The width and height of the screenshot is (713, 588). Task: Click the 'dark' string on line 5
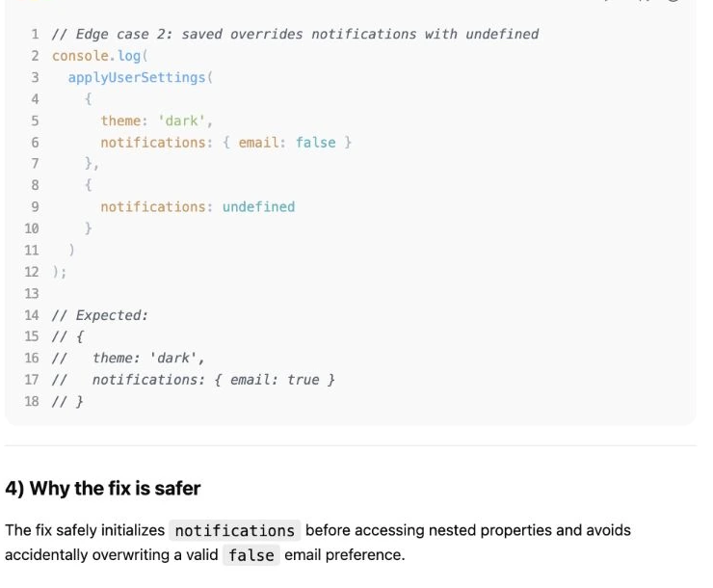tap(182, 120)
